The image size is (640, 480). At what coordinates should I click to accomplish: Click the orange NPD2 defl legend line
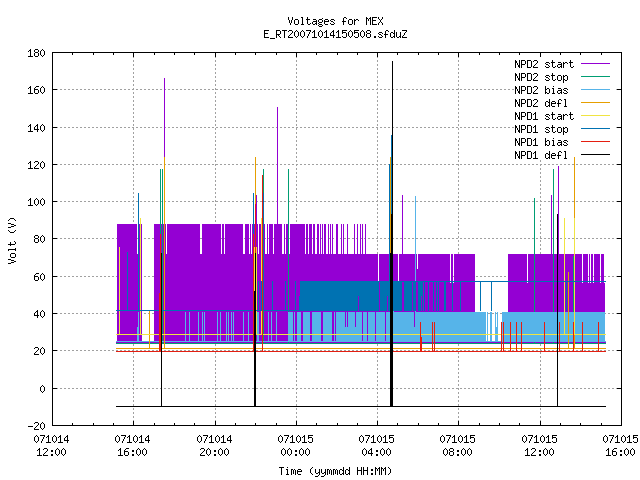click(595, 103)
